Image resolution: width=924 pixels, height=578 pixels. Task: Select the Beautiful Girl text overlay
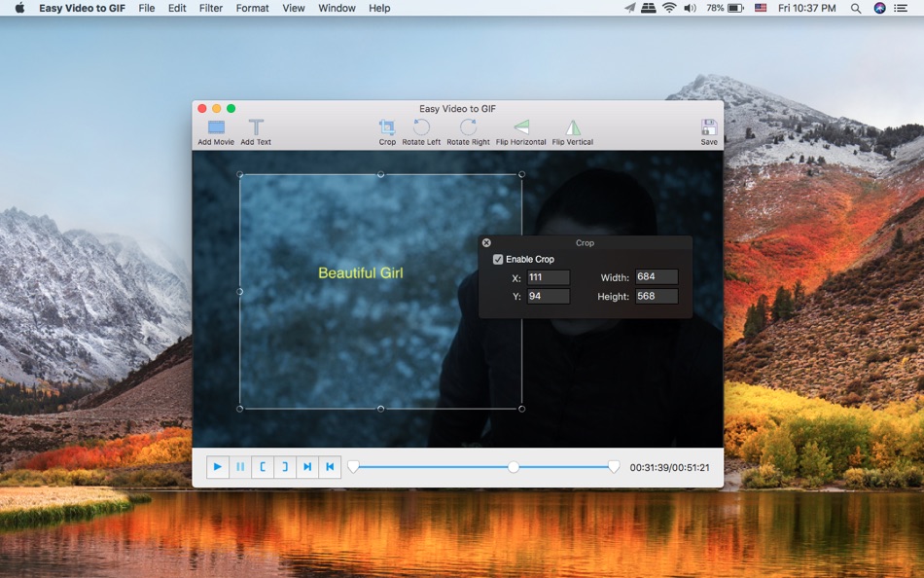(x=360, y=273)
